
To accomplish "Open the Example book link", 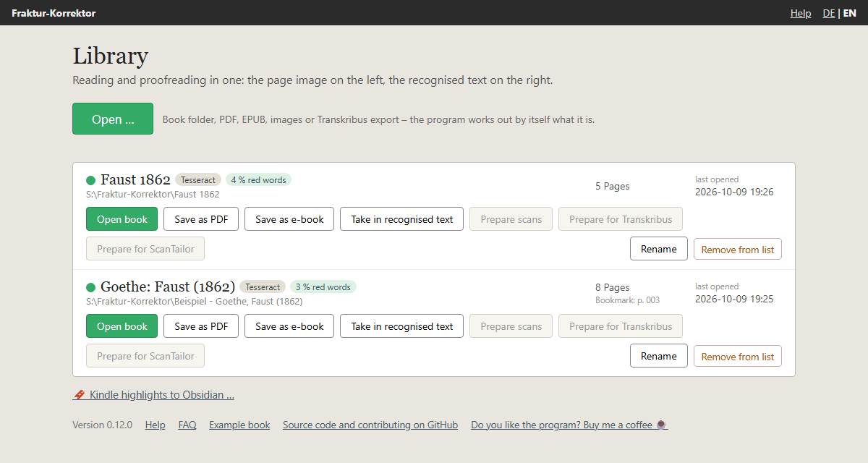I will (x=239, y=425).
